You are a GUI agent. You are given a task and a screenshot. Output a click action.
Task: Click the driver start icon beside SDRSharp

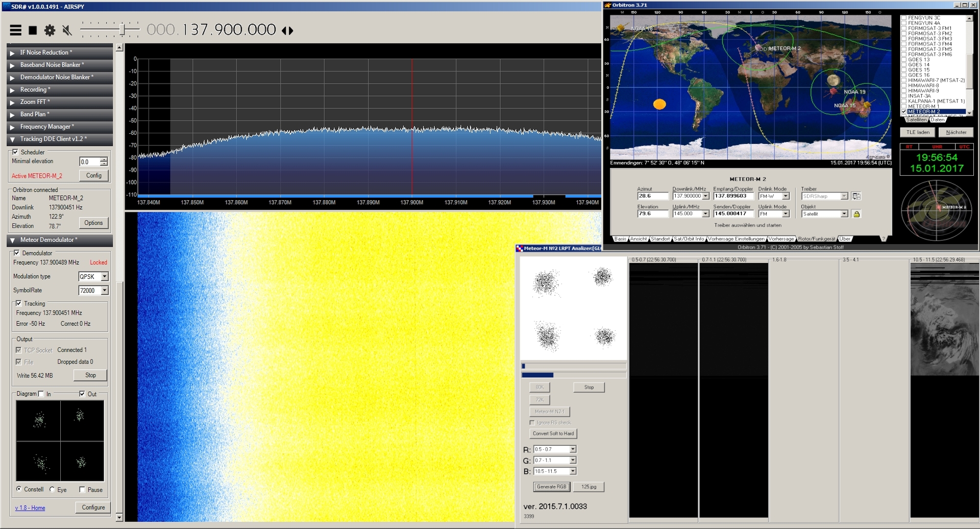(856, 196)
